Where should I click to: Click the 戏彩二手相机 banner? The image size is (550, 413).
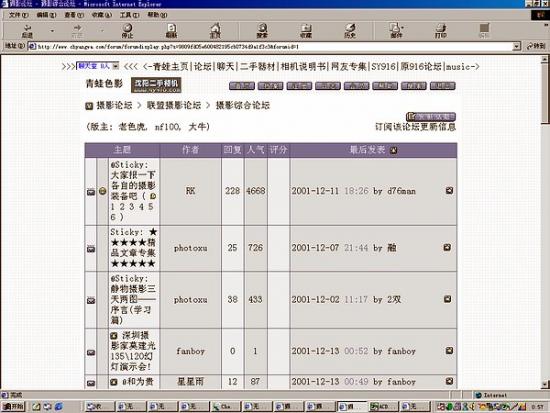click(x=156, y=85)
